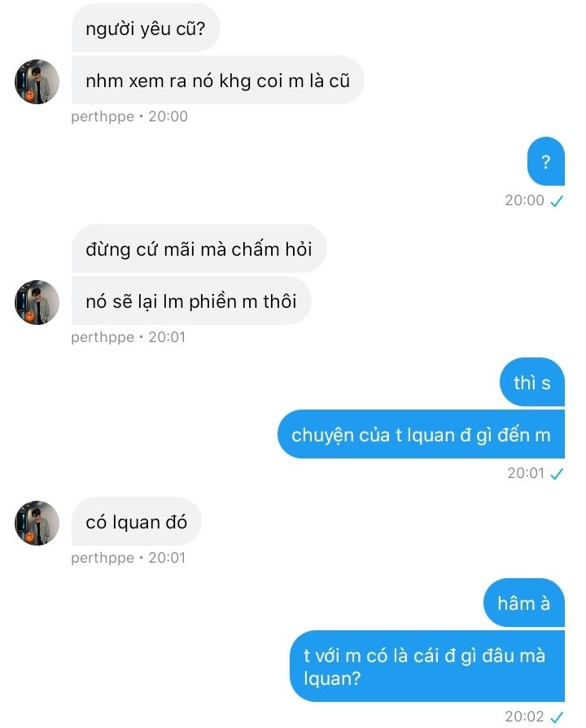Tap the 'nhm xem ra nó khg coi m là cũ' bubble
Screen dimensions: 586x728
coord(217,81)
